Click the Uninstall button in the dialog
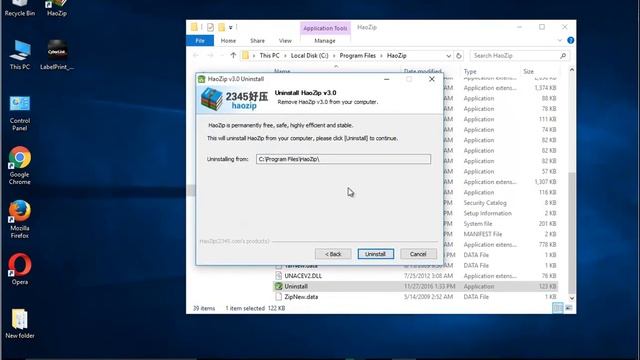The image size is (640, 360). coord(376,254)
